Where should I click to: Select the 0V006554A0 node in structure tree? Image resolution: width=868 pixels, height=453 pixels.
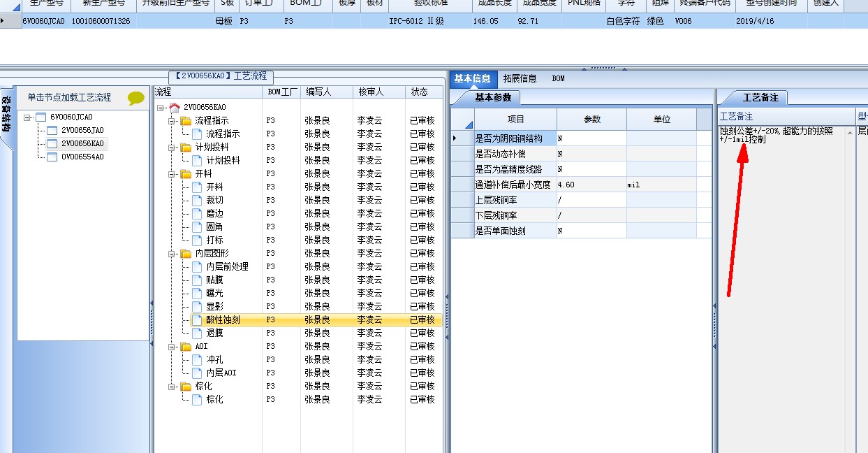82,157
